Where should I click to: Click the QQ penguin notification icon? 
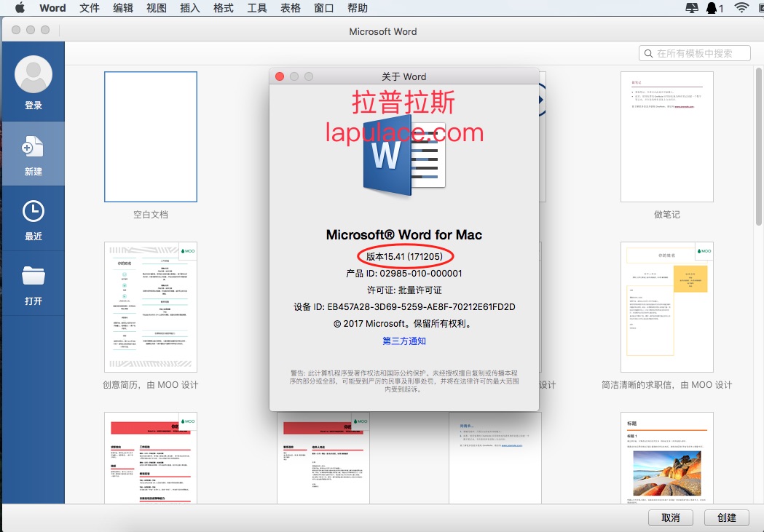(711, 8)
